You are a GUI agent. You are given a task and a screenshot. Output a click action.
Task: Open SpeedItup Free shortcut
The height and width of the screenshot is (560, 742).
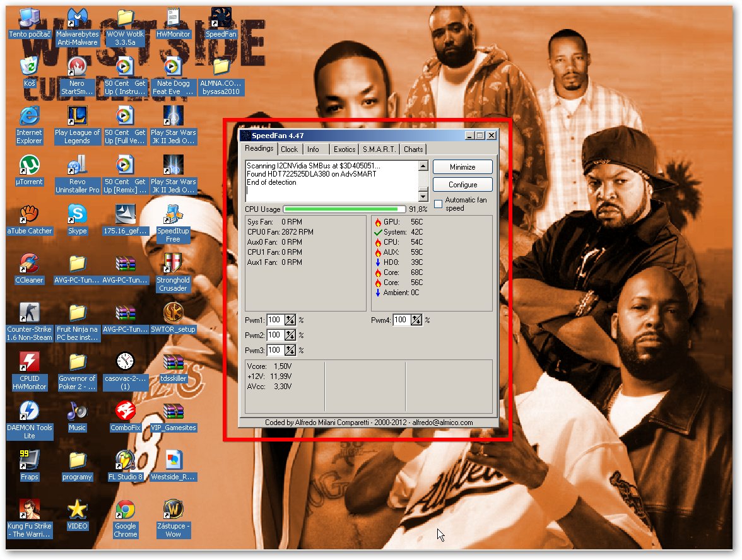pos(173,224)
